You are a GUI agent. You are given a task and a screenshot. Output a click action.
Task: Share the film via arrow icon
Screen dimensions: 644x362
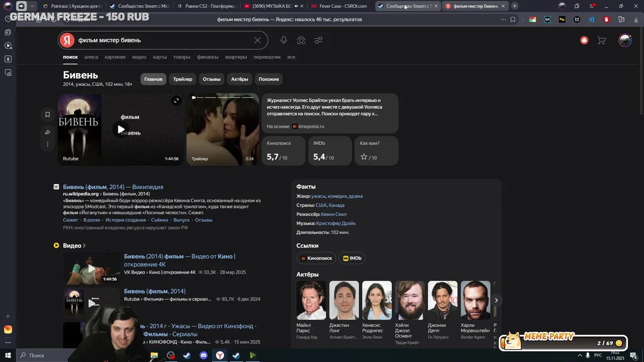[47, 132]
